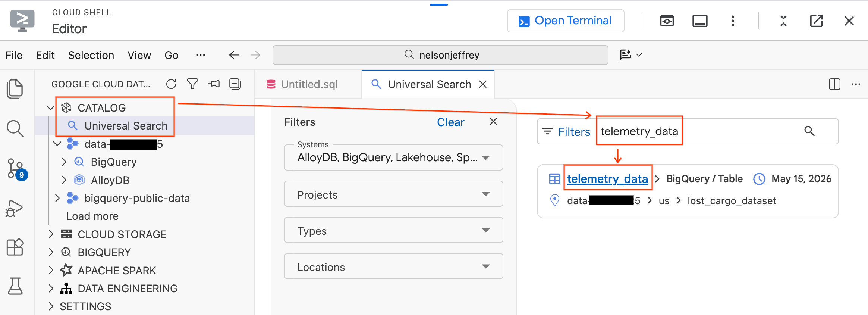Screen dimensions: 868x315
Task: Open the Run and Debug view
Action: (14, 209)
